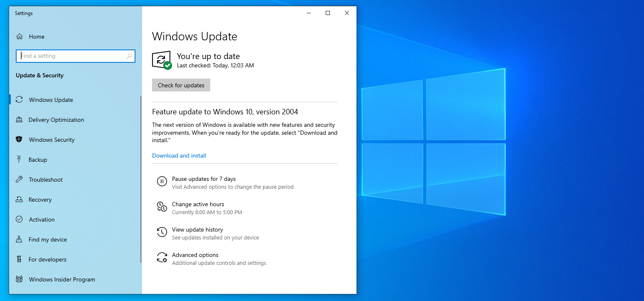Minimize the Settings window
Screen dimensions: 644x301
pos(309,13)
